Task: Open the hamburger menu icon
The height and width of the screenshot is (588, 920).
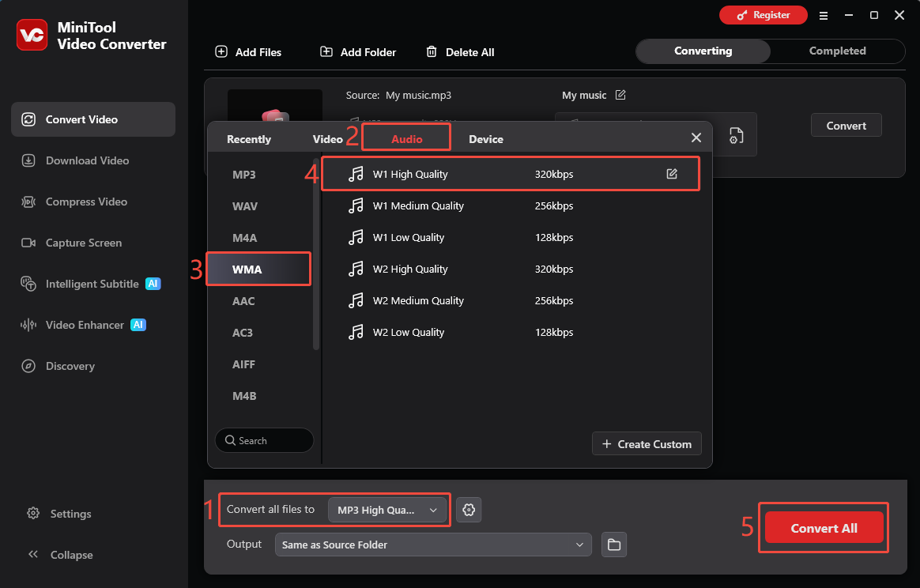Action: pos(824,16)
